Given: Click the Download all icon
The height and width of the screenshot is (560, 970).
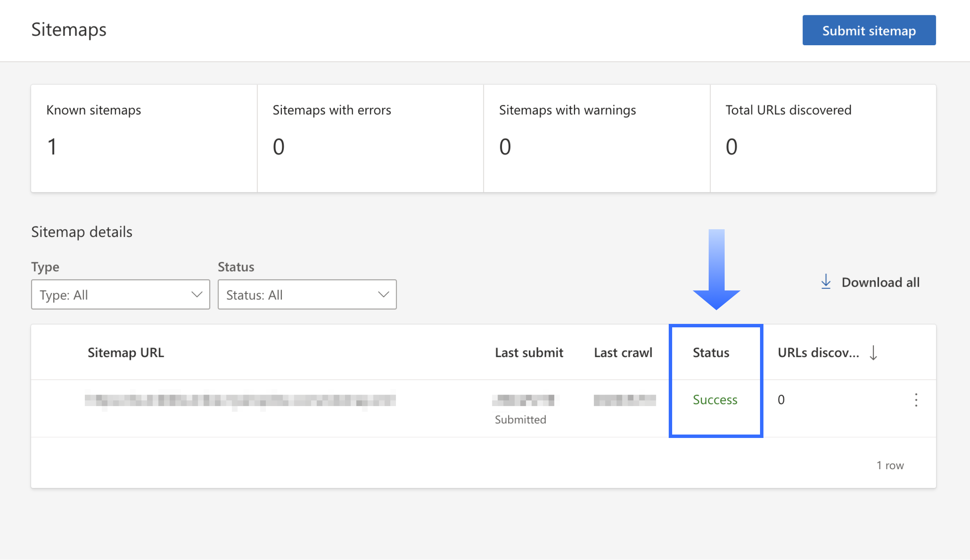Looking at the screenshot, I should 825,282.
